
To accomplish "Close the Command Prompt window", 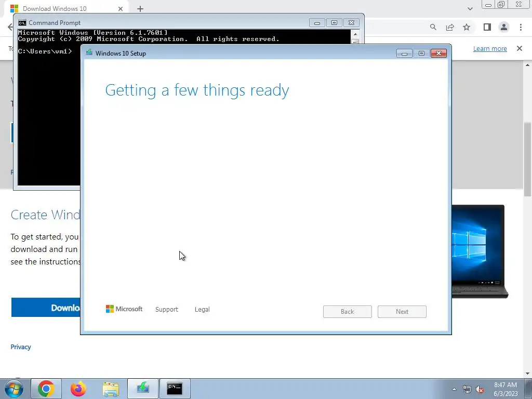I will click(x=352, y=23).
